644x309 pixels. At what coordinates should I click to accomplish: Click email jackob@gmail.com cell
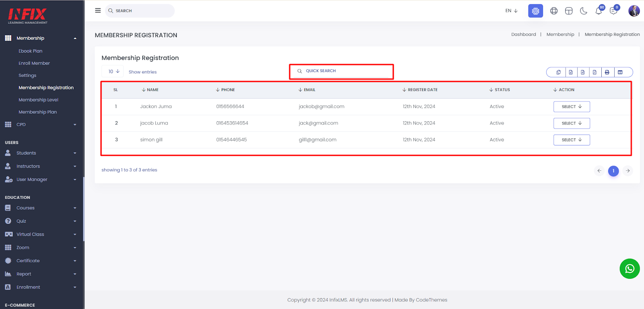point(322,107)
